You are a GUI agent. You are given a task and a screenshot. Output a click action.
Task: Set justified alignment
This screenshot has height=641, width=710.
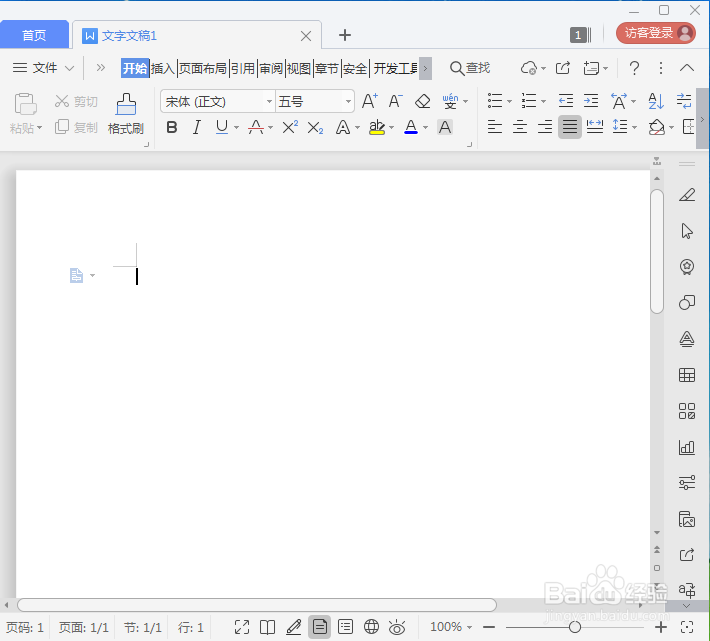point(570,127)
